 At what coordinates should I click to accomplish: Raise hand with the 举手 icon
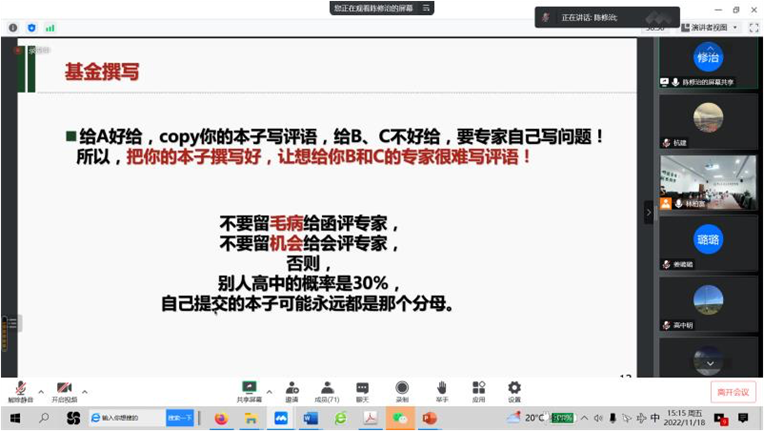point(441,390)
